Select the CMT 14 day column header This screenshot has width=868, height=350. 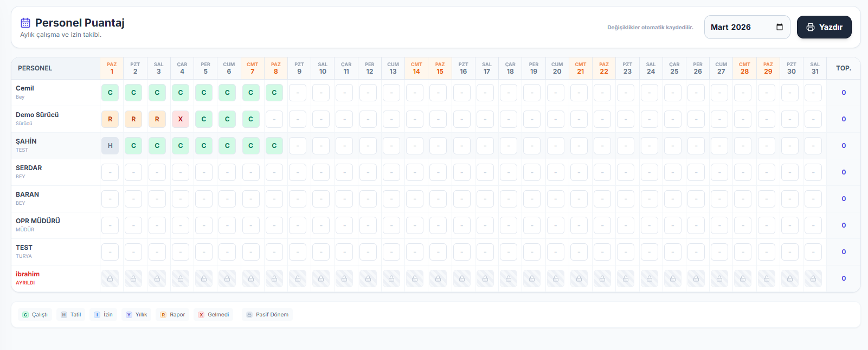[416, 68]
